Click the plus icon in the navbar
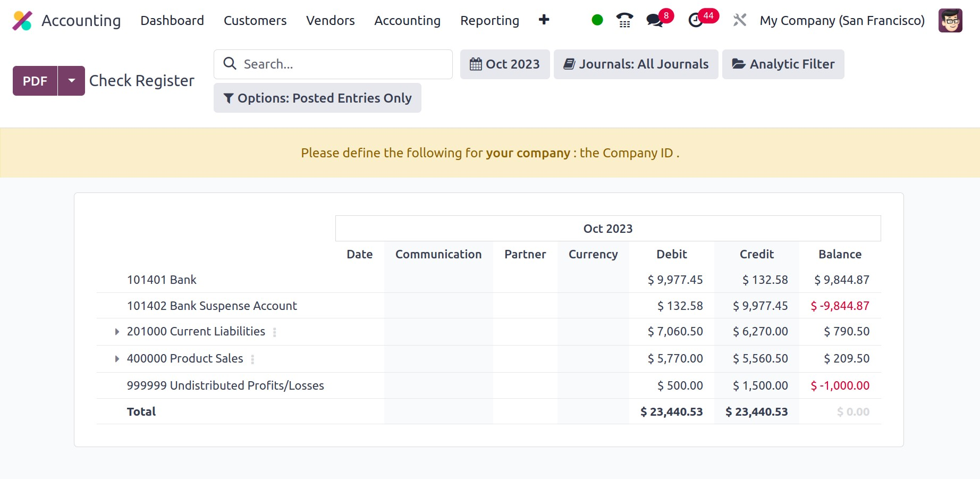 click(544, 20)
